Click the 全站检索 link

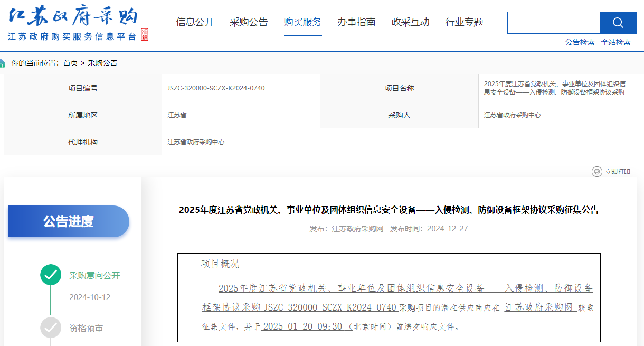(x=615, y=42)
